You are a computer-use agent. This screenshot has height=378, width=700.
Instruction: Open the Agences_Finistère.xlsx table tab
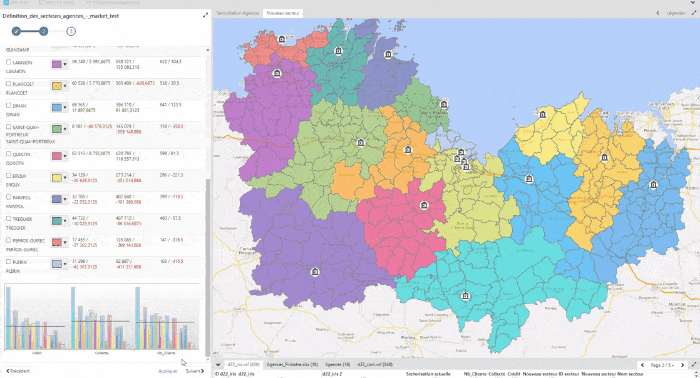tap(292, 365)
